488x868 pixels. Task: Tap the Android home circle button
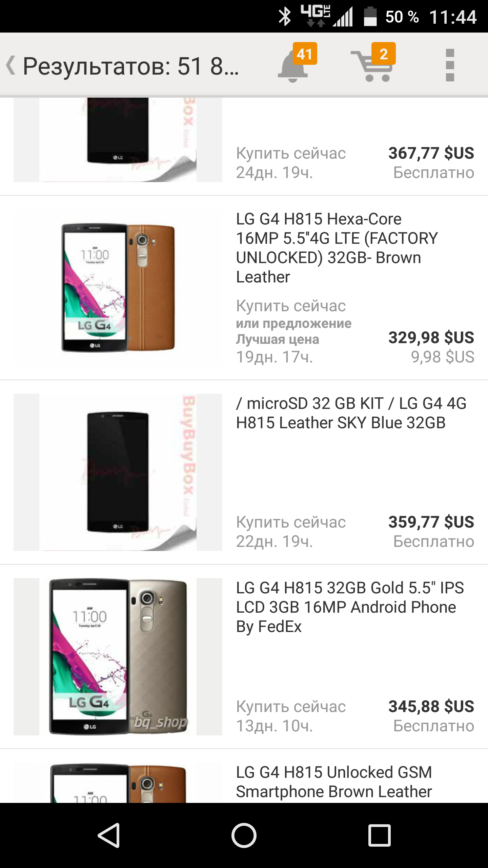(x=244, y=835)
